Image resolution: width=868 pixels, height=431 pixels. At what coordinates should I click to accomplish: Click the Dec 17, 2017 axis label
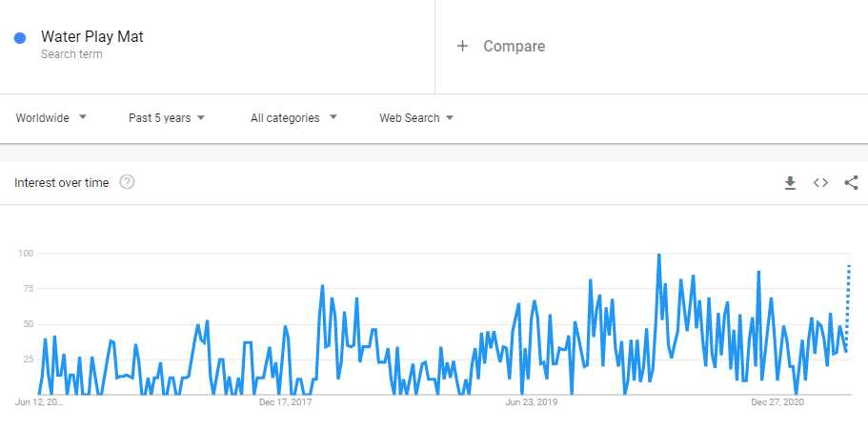click(286, 402)
